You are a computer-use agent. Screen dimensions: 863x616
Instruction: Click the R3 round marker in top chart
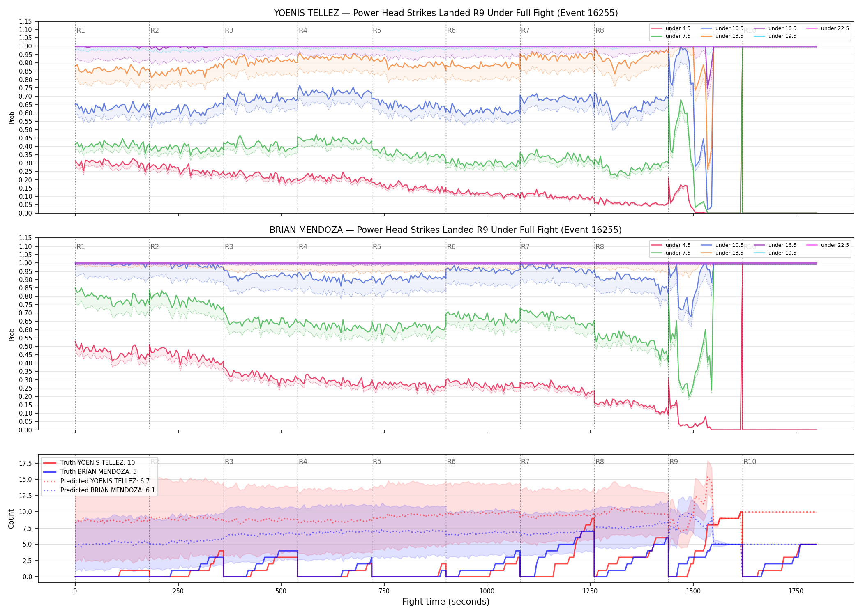point(229,30)
